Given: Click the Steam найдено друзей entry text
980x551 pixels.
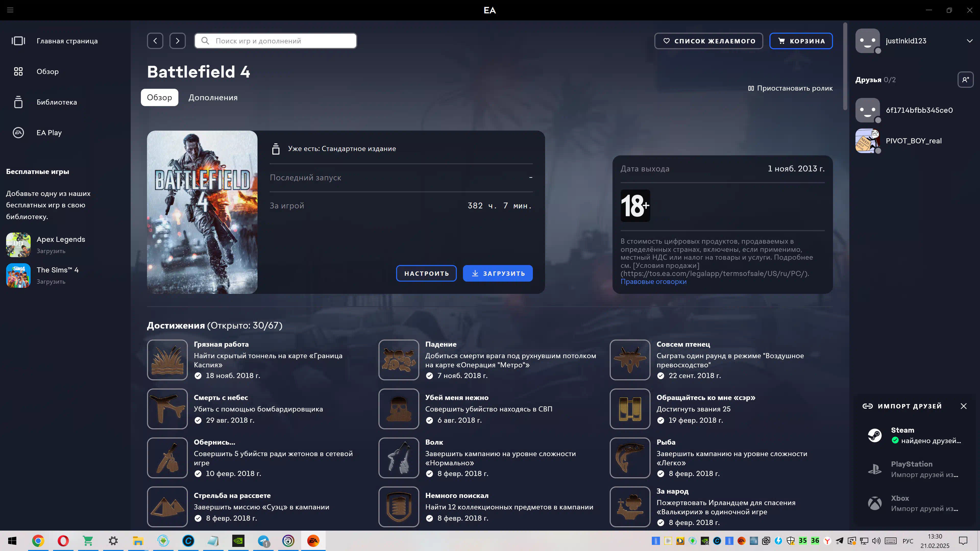Looking at the screenshot, I should pyautogui.click(x=931, y=440).
